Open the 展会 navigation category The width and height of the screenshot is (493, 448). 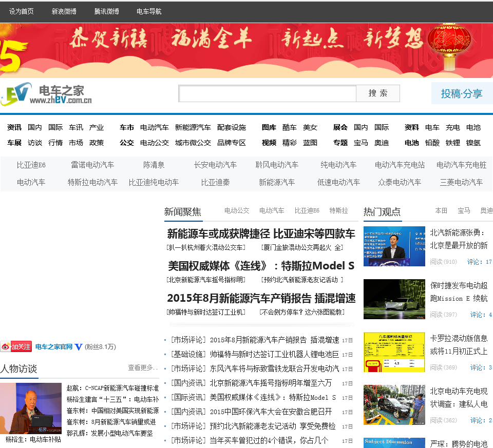[340, 127]
